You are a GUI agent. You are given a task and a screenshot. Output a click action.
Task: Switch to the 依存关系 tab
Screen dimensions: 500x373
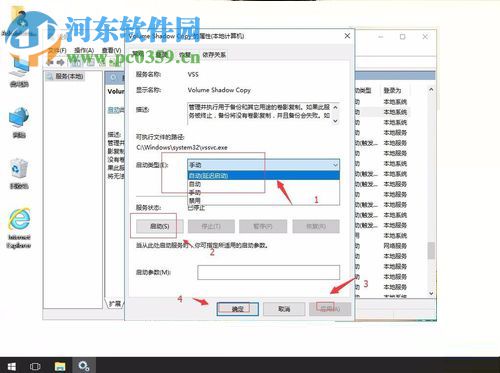tap(214, 54)
